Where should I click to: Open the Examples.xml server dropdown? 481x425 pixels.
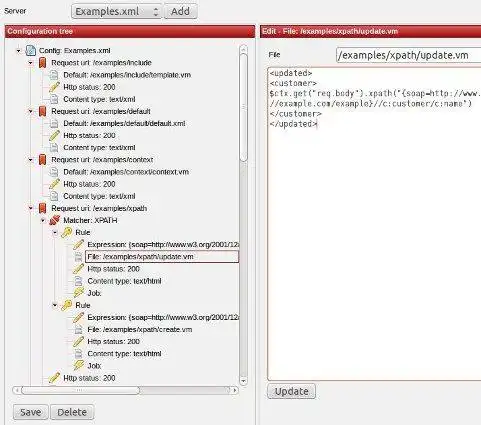click(x=117, y=11)
